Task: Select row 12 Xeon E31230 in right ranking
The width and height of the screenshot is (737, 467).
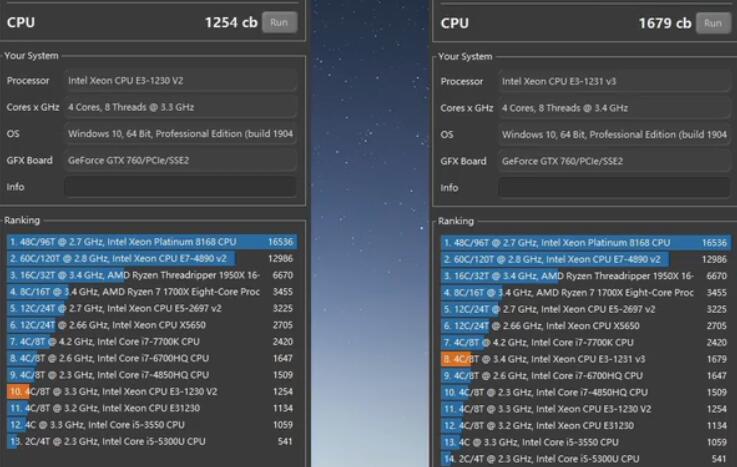Action: [x=586, y=426]
